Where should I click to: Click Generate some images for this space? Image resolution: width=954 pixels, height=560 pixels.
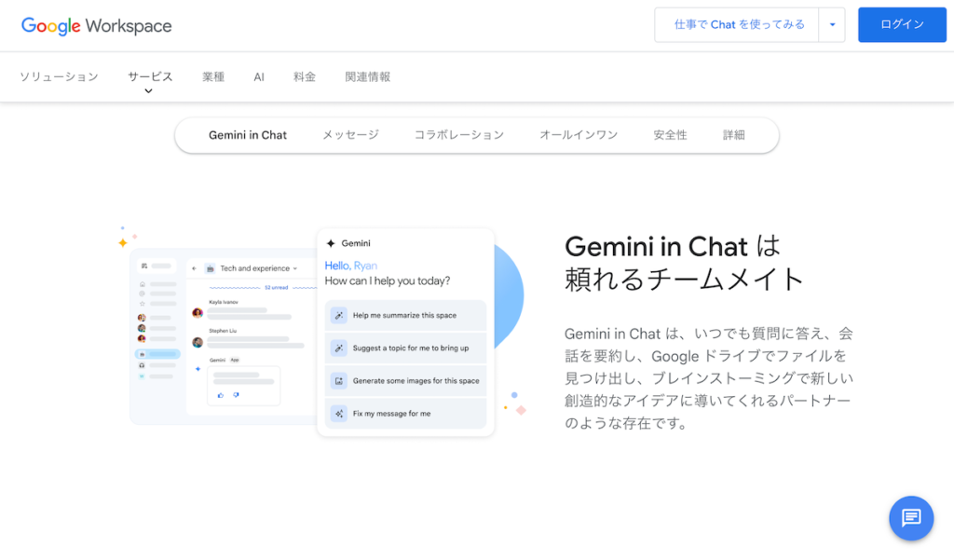point(406,381)
